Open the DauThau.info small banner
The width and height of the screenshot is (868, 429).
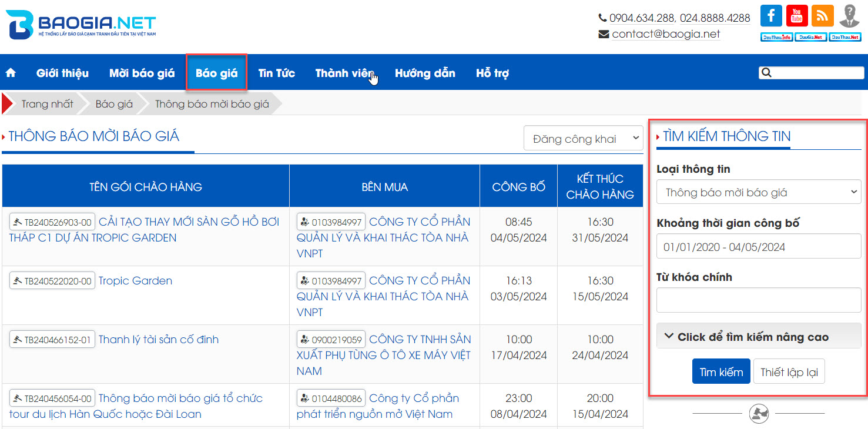tap(777, 37)
